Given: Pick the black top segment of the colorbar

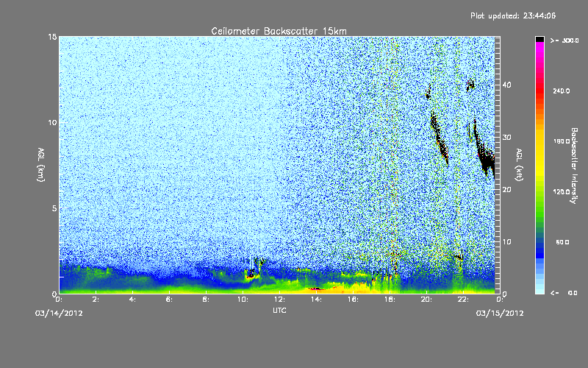Looking at the screenshot, I should coord(539,39).
